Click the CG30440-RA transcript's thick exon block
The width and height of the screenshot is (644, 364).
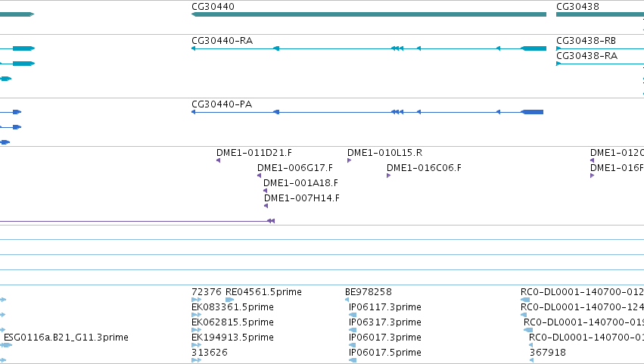coord(534,48)
